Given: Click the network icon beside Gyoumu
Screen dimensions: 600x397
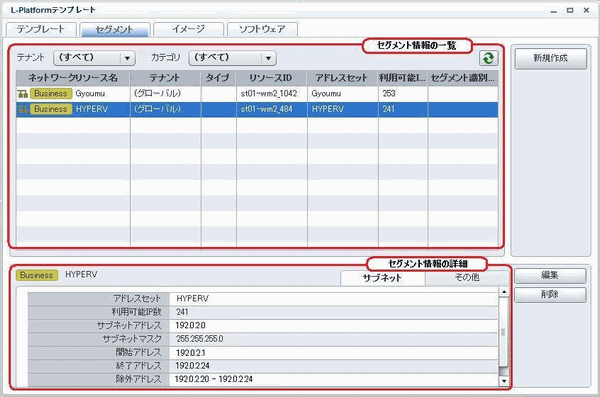Looking at the screenshot, I should [x=23, y=93].
